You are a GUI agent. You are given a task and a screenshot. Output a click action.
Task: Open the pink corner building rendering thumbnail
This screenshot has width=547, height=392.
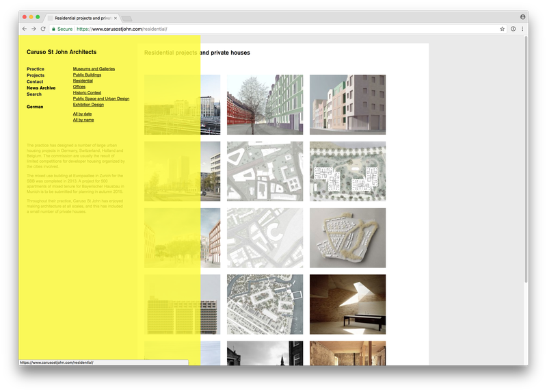(x=348, y=105)
